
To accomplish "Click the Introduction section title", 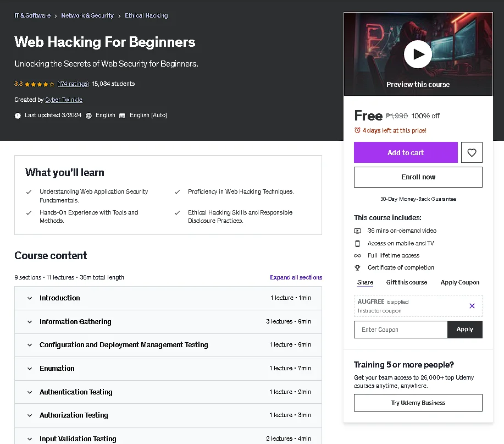I will coord(60,298).
